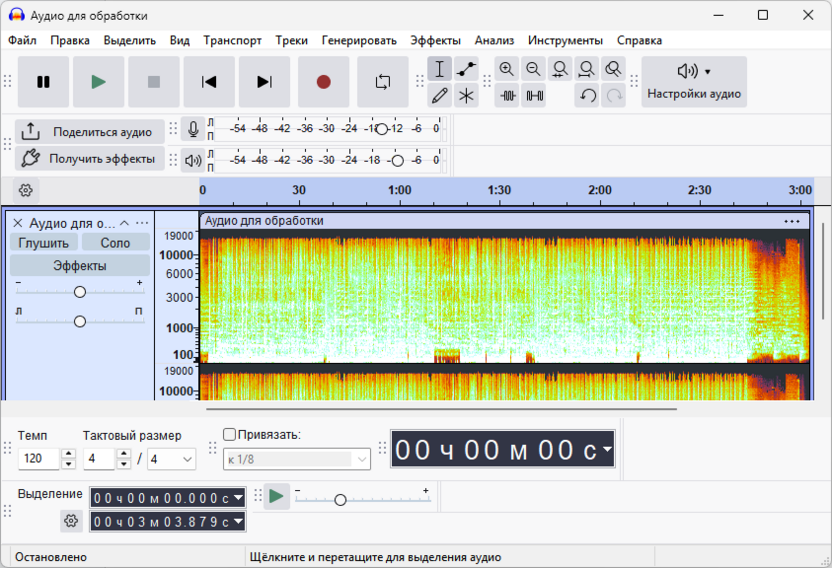Screen dimensions: 832x568
Task: Open the Файл menu
Action: tap(22, 40)
